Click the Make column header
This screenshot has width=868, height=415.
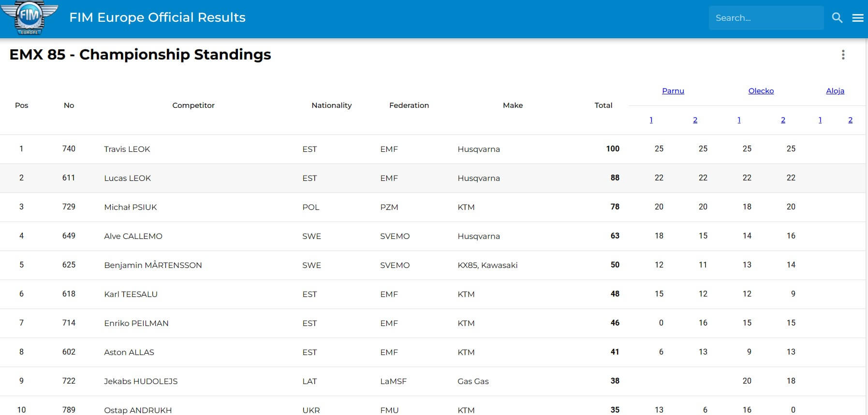pos(513,105)
